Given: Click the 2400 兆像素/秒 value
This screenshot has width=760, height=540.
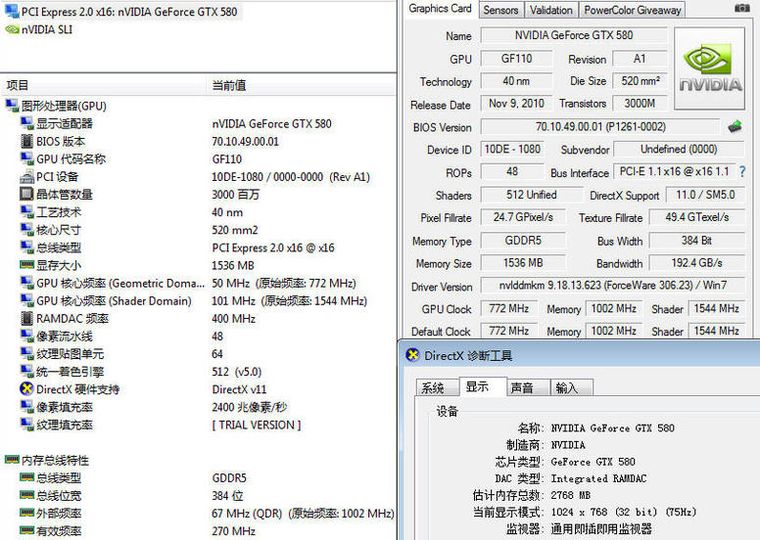Looking at the screenshot, I should coord(250,407).
